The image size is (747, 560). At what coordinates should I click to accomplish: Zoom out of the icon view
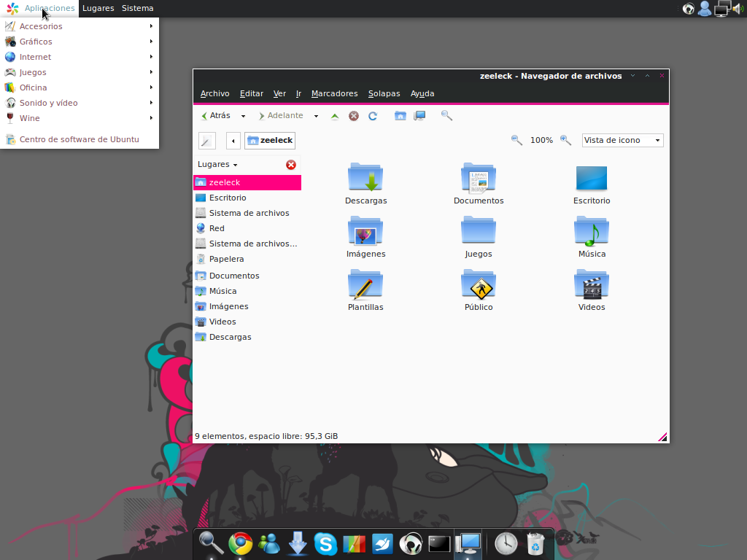(x=516, y=140)
